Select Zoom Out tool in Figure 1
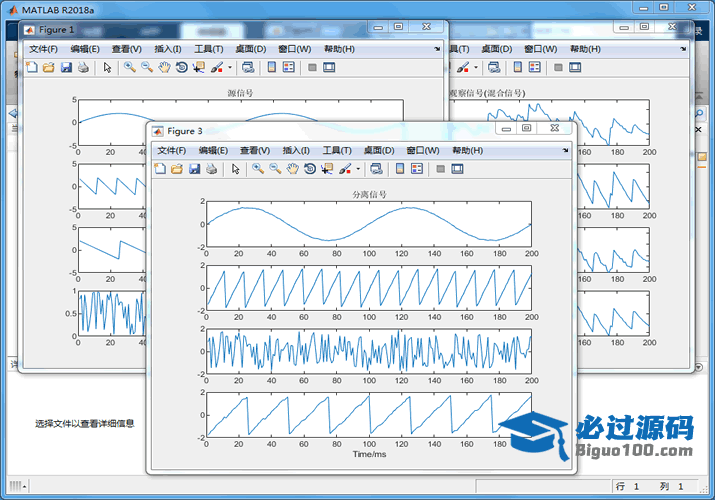The image size is (715, 500). (x=147, y=67)
